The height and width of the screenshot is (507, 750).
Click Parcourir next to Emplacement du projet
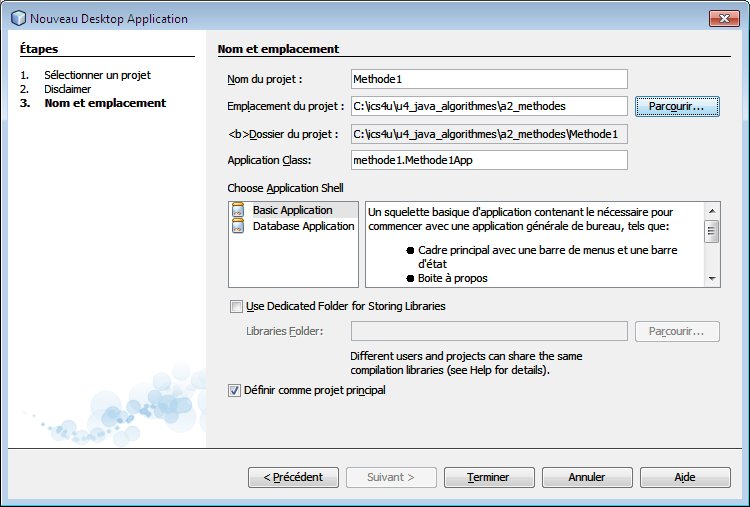pyautogui.click(x=677, y=106)
